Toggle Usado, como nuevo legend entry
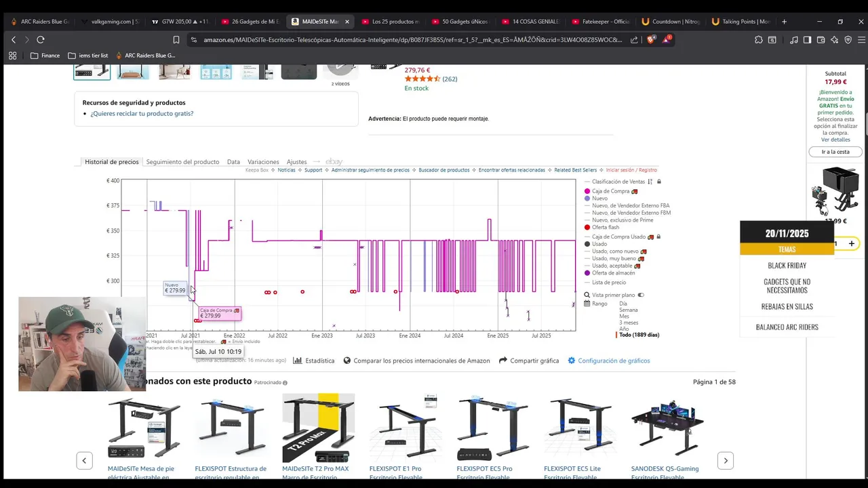Image resolution: width=868 pixels, height=488 pixels. pos(614,251)
